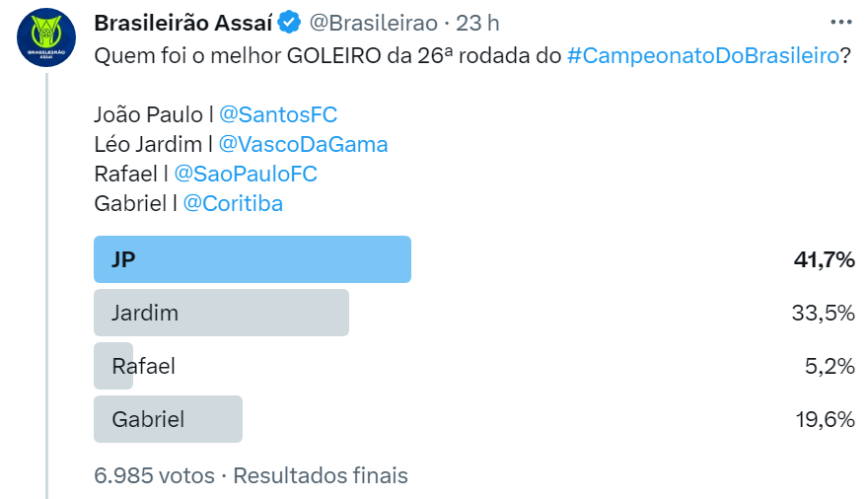Viewport: 868px width, 499px height.
Task: Open the Brasileirão Assaí account name
Action: 183,22
